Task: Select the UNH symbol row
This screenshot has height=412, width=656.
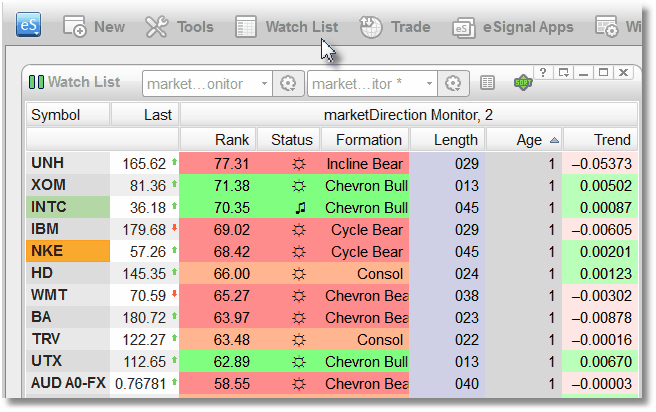Action: (x=68, y=163)
